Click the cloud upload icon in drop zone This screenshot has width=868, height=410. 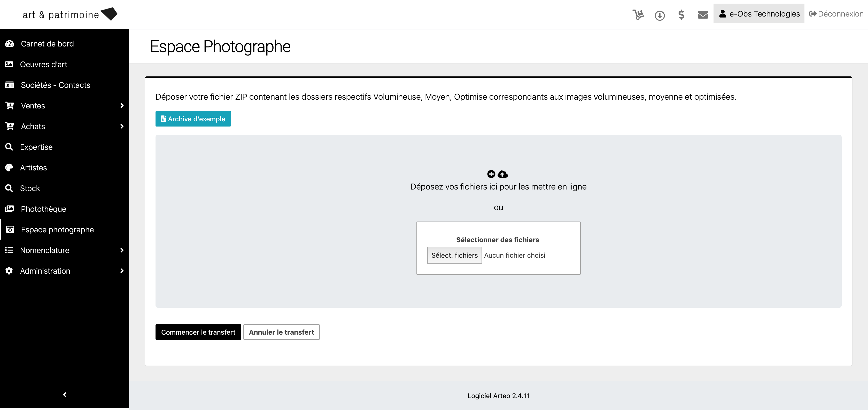(503, 174)
